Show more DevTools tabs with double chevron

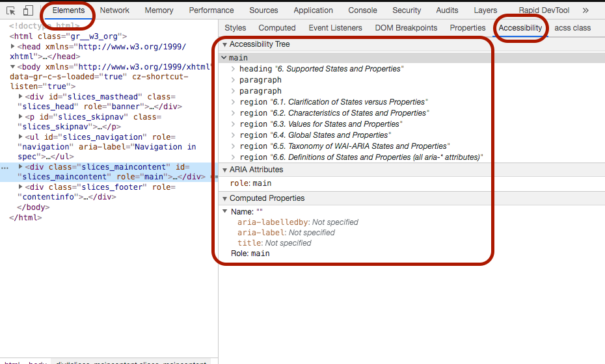(x=585, y=10)
